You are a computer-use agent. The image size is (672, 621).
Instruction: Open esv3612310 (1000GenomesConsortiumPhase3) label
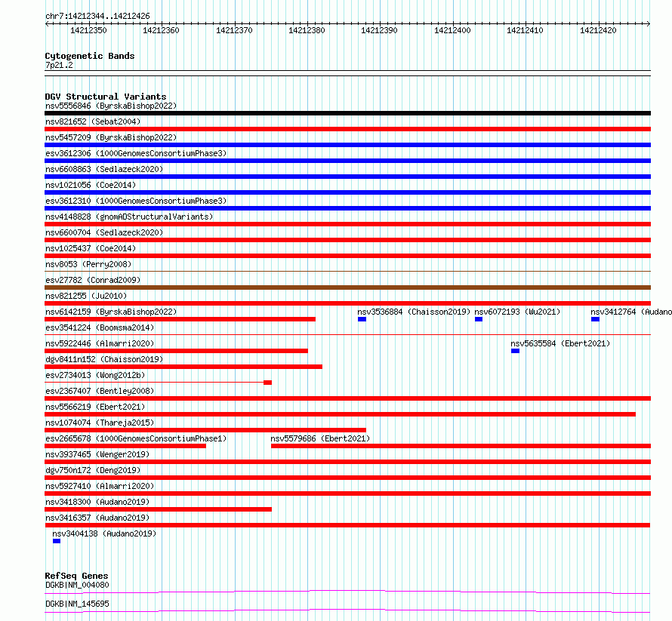pyautogui.click(x=136, y=201)
